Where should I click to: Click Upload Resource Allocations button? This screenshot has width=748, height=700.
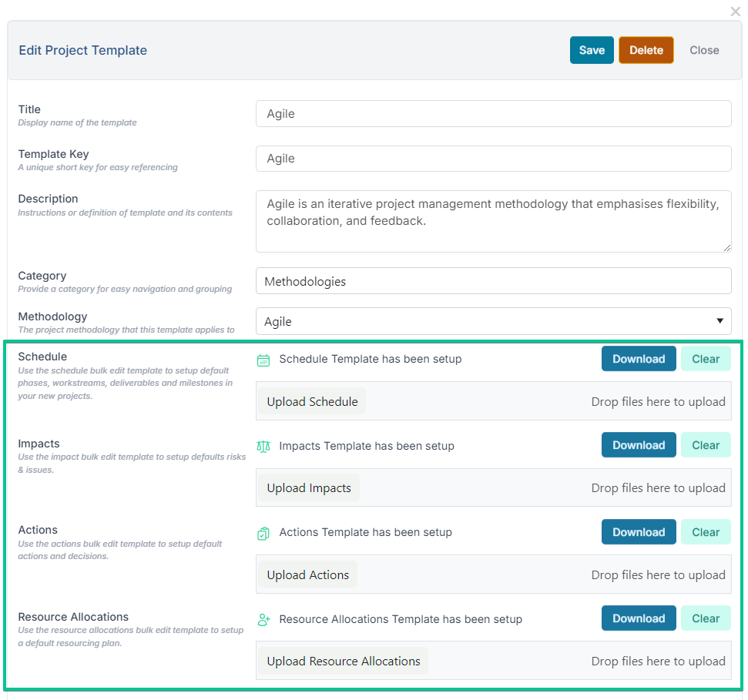click(343, 661)
